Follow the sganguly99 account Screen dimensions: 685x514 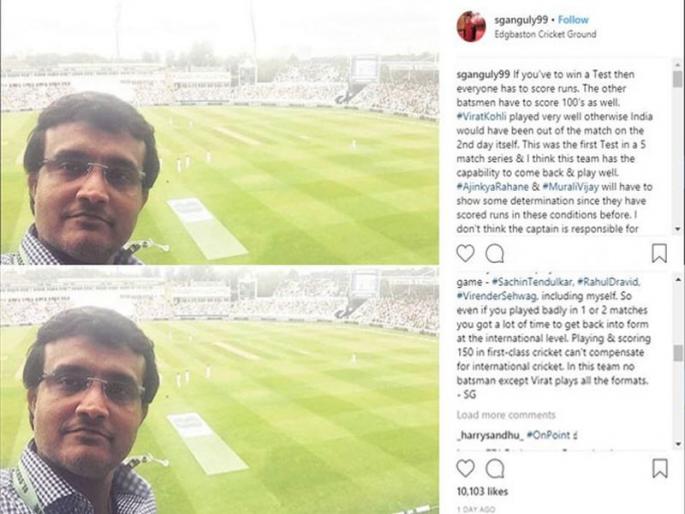click(x=573, y=20)
